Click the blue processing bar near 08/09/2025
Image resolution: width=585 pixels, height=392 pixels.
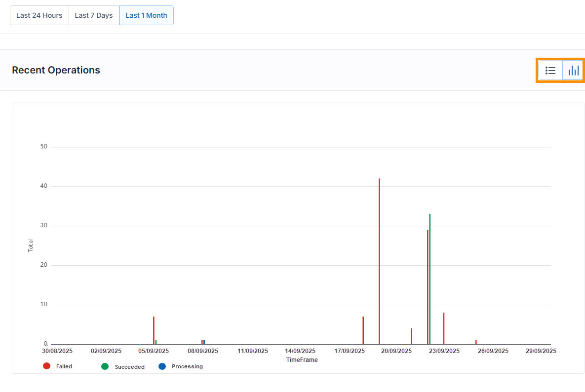[204, 342]
